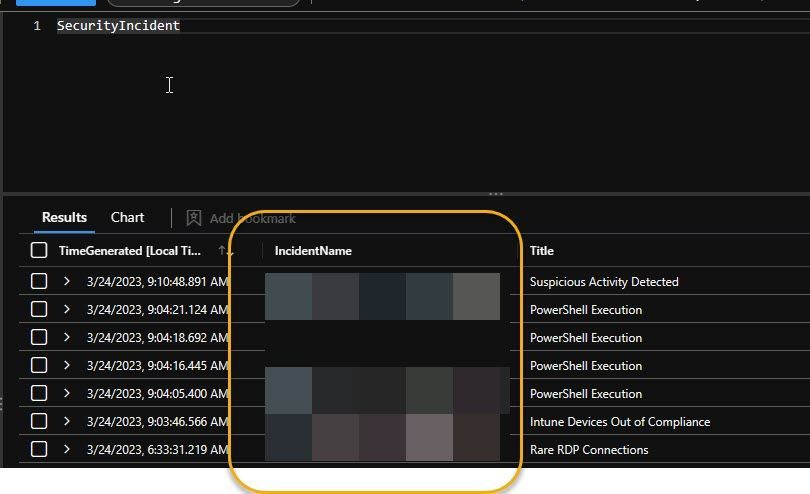This screenshot has height=494, width=810.
Task: Click the Title column header
Action: click(x=541, y=251)
